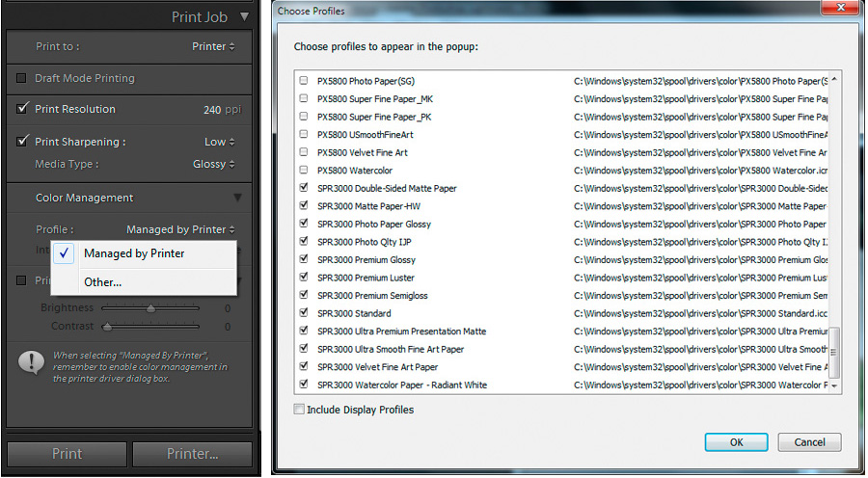868x478 pixels.
Task: Click the warning exclamation icon
Action: click(32, 362)
